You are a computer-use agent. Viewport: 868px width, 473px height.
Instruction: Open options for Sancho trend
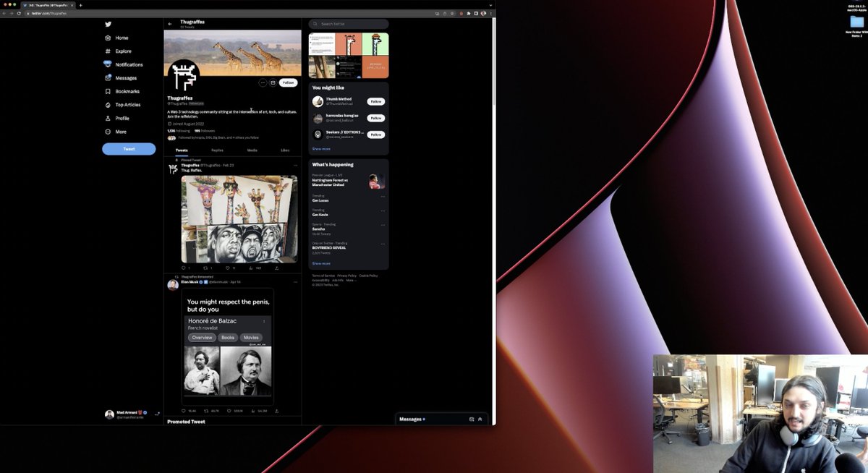pyautogui.click(x=383, y=224)
